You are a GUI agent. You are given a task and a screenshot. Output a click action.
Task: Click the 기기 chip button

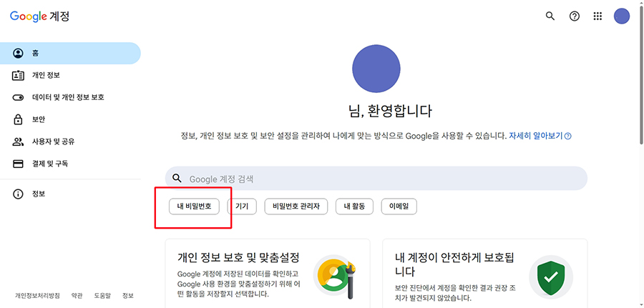[x=242, y=207]
